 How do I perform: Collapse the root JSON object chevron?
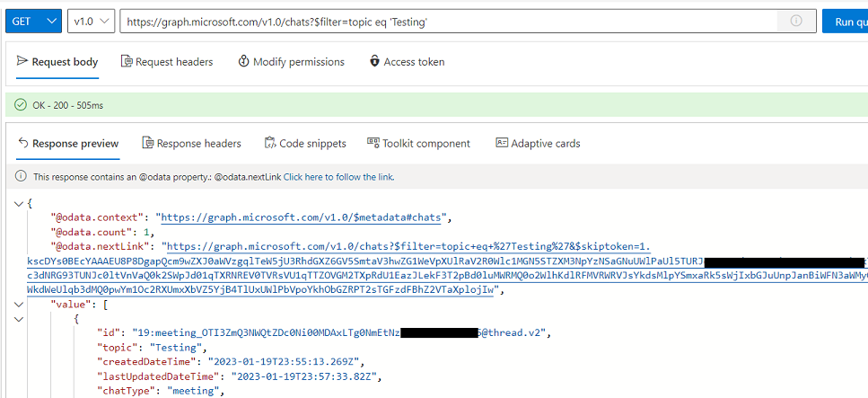point(20,203)
